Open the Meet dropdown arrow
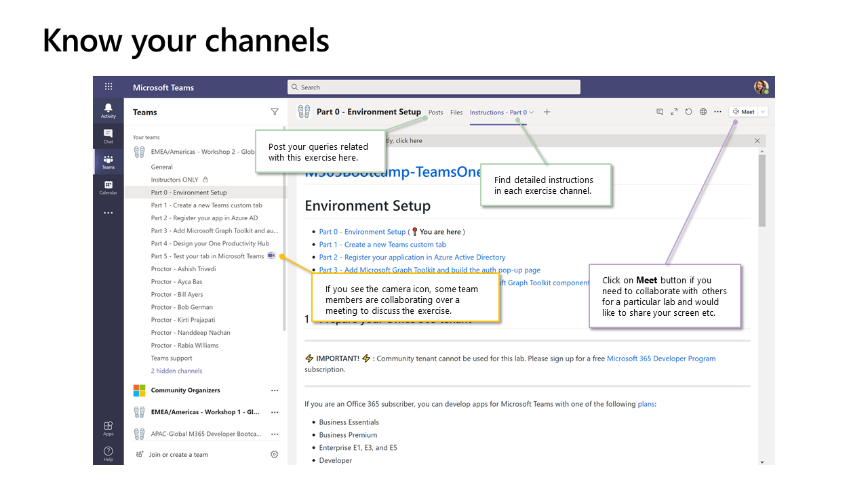Screen dimensions: 868x488 [x=763, y=112]
